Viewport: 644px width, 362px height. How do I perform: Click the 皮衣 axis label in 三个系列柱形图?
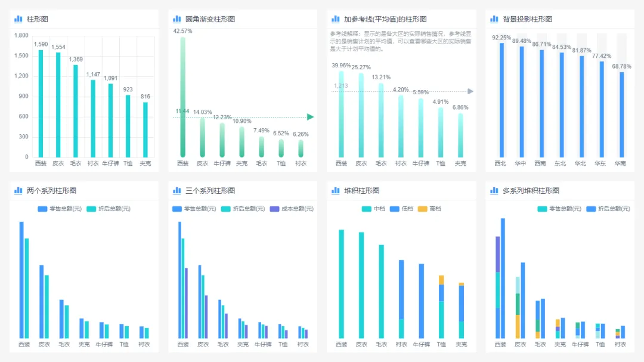click(203, 344)
